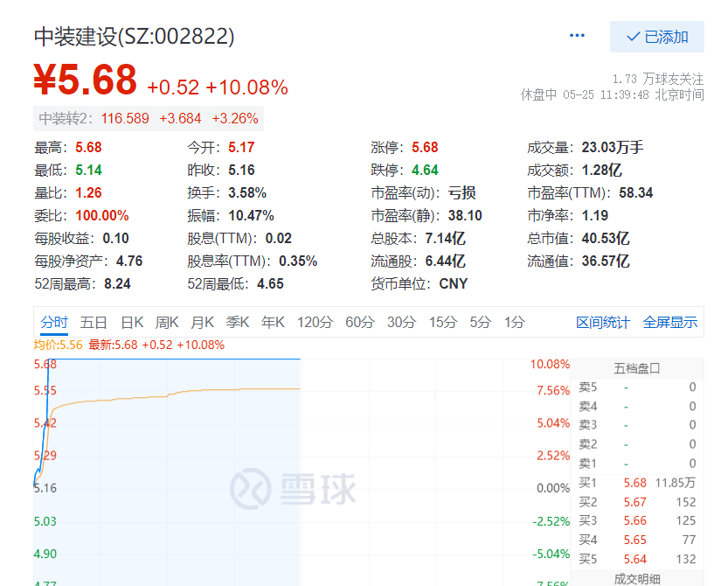Click the 成交明细 panel header
728x586 pixels.
(637, 579)
